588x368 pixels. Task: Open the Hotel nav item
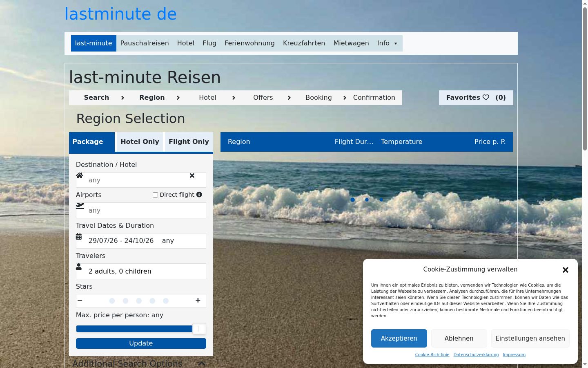[186, 43]
